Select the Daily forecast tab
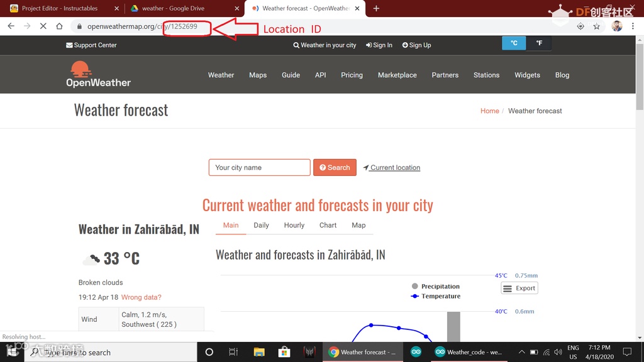Image resolution: width=644 pixels, height=362 pixels. click(x=261, y=226)
